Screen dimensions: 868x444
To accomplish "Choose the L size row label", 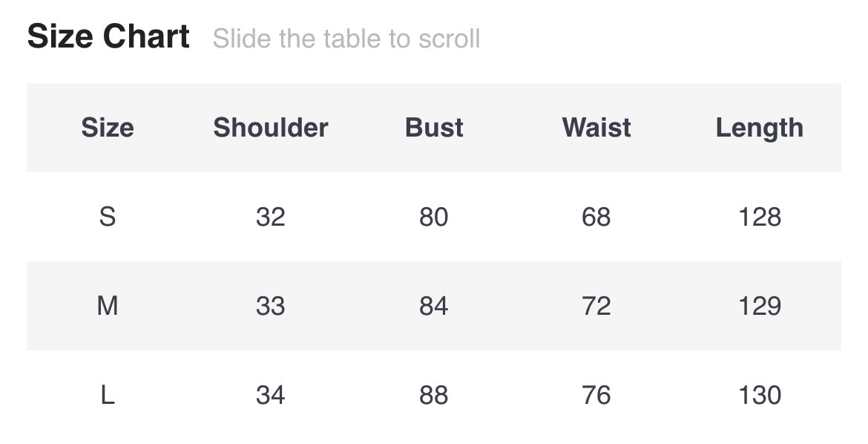I will [108, 395].
